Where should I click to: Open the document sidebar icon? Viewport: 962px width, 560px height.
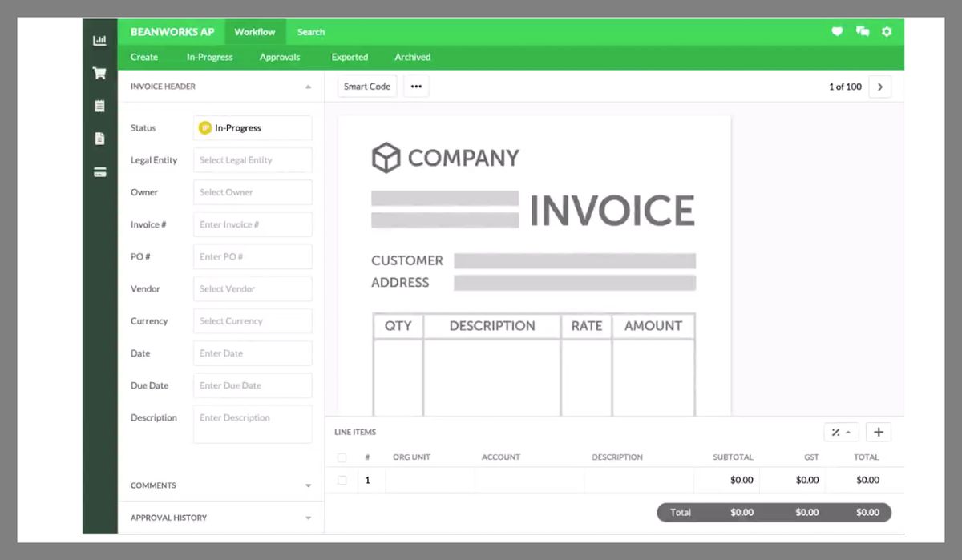pyautogui.click(x=99, y=139)
